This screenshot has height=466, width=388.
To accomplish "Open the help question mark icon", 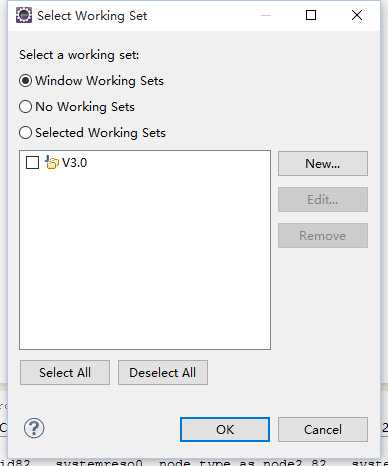I will pos(34,428).
